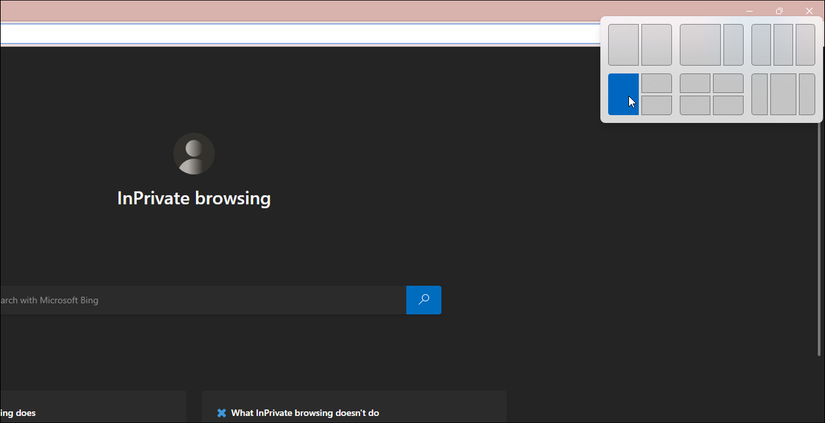Pick narrow right zone in wide-narrow layout
This screenshot has height=423, width=825.
click(x=733, y=45)
